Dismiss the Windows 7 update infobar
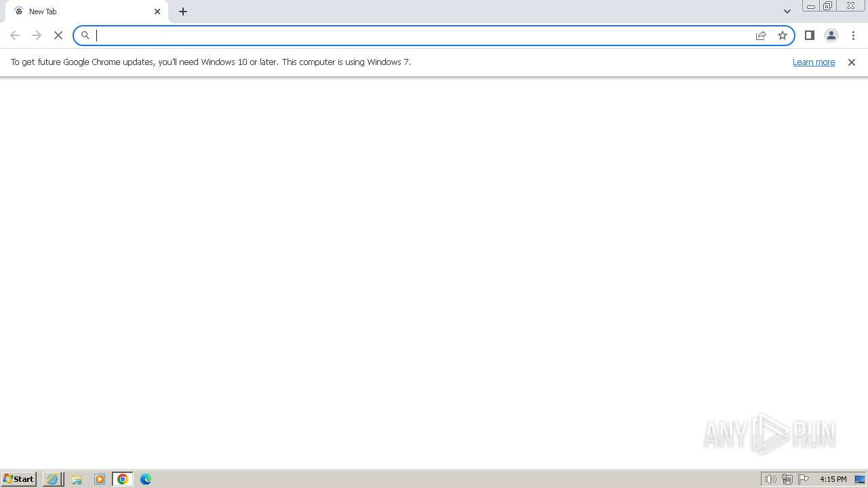This screenshot has height=488, width=868. (x=852, y=62)
